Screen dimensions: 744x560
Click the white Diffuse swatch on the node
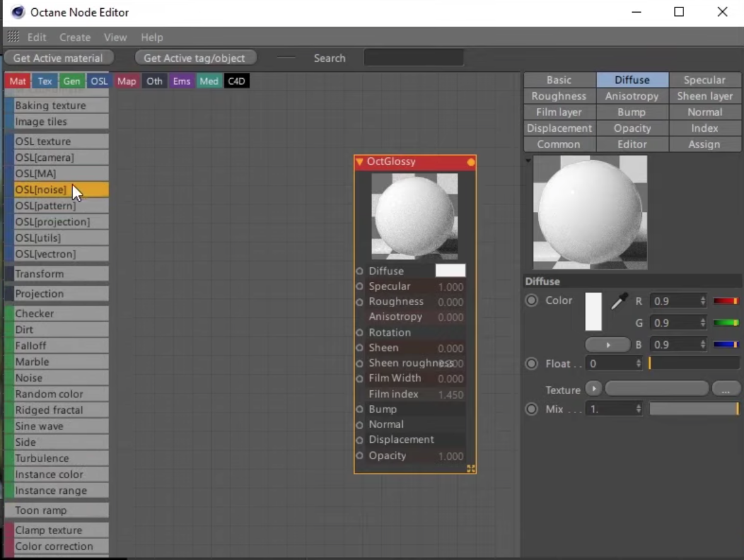click(x=450, y=271)
